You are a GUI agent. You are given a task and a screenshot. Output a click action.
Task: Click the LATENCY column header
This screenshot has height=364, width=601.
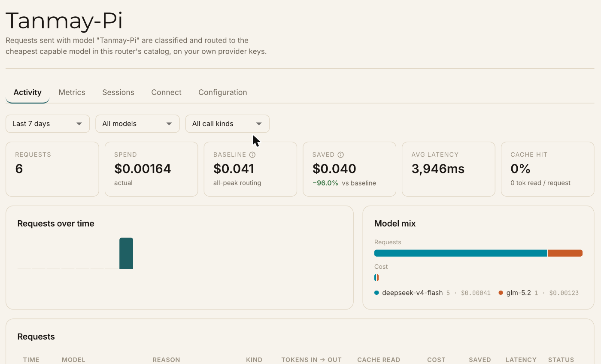pos(521,360)
